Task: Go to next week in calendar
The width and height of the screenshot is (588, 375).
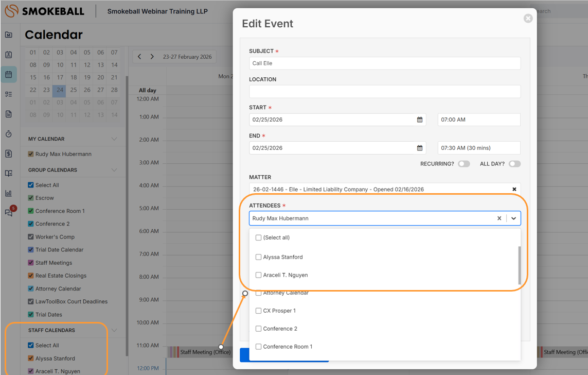Action: pyautogui.click(x=152, y=57)
